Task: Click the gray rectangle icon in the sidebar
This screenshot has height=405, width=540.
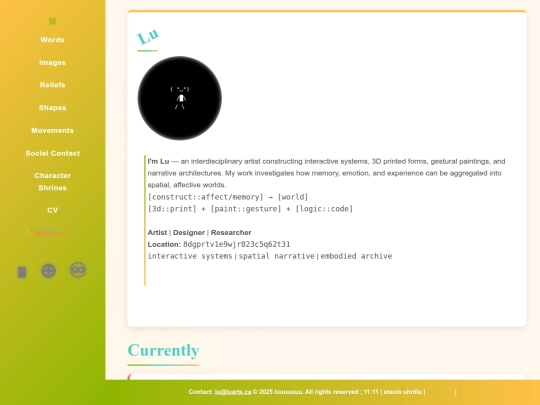Action: [22, 272]
